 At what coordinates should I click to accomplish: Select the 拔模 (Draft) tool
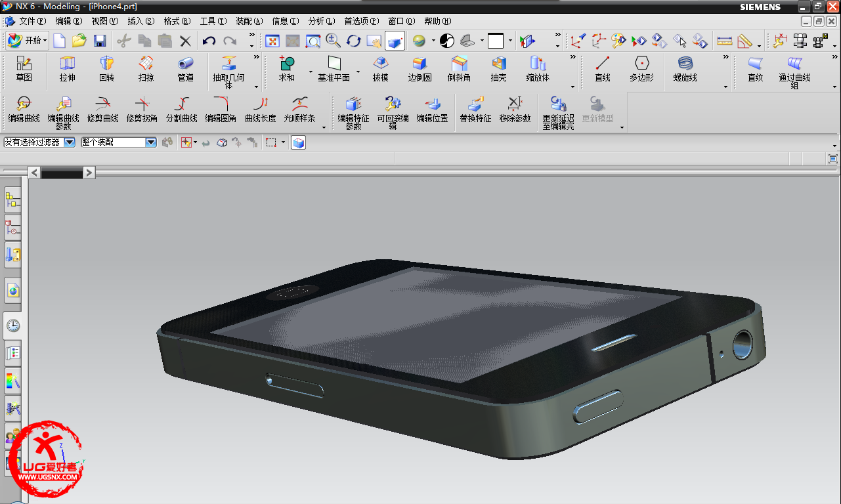pos(381,69)
